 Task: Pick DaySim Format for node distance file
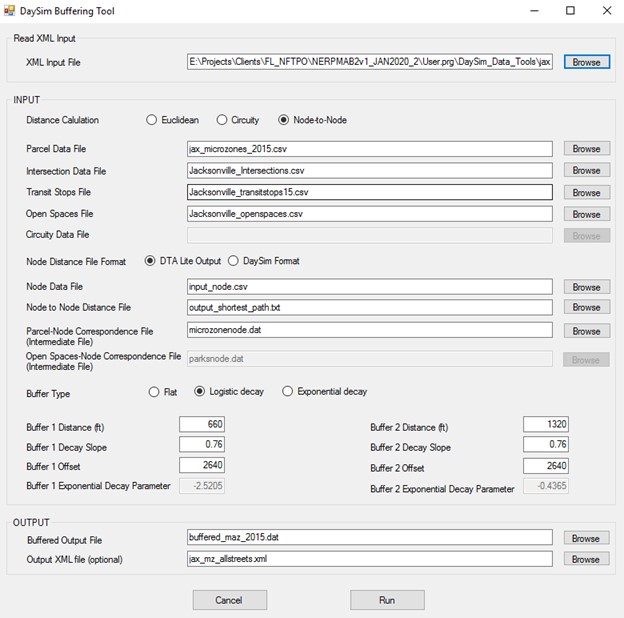pyautogui.click(x=233, y=261)
